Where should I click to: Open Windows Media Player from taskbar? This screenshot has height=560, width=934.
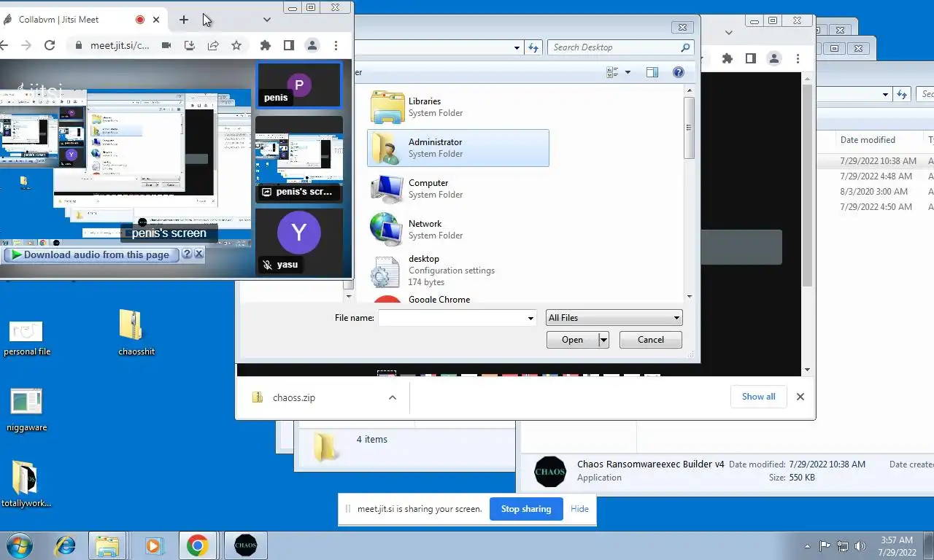pyautogui.click(x=153, y=545)
